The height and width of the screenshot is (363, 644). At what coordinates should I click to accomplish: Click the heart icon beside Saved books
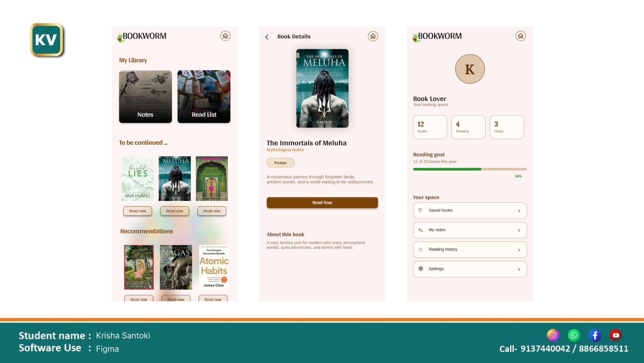click(420, 210)
